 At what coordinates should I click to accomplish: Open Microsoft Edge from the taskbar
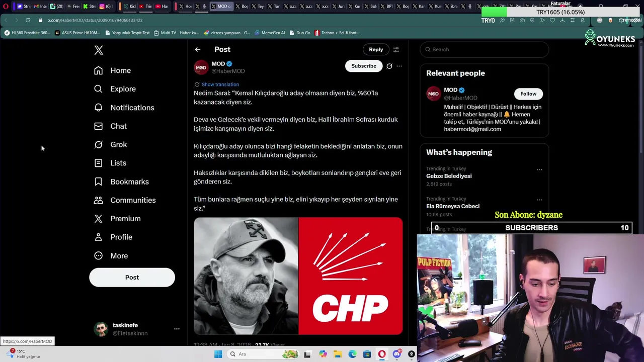352,354
